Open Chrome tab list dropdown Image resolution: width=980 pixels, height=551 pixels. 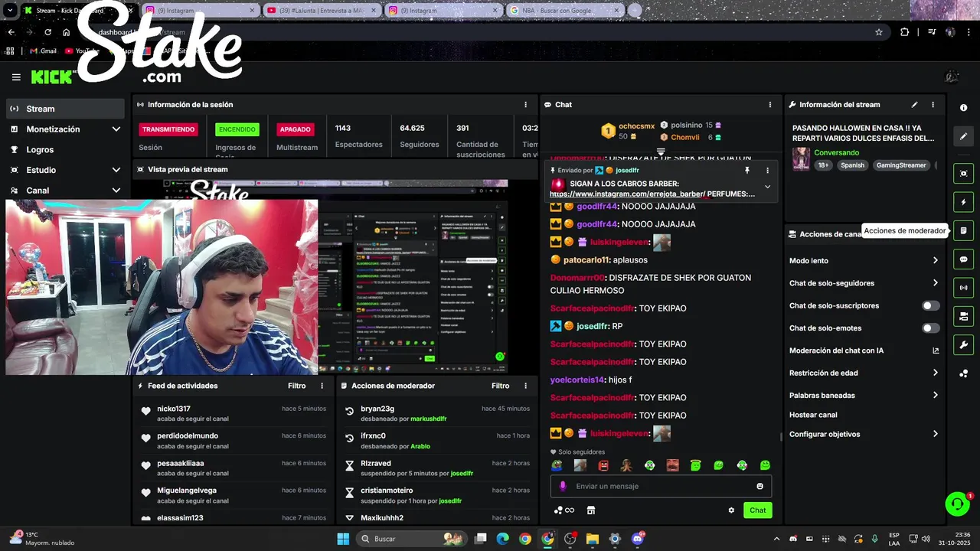point(10,11)
